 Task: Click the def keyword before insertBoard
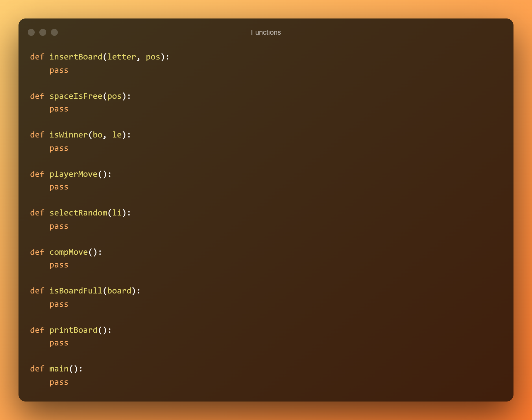tap(37, 57)
